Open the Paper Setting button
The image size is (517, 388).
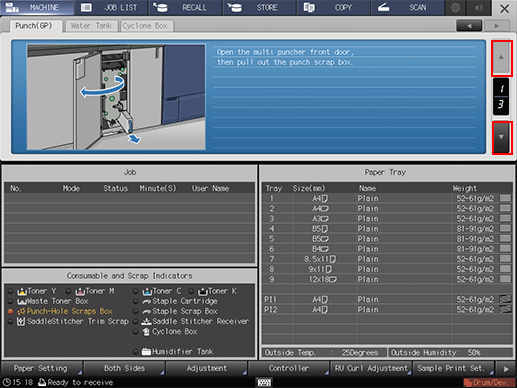point(42,368)
